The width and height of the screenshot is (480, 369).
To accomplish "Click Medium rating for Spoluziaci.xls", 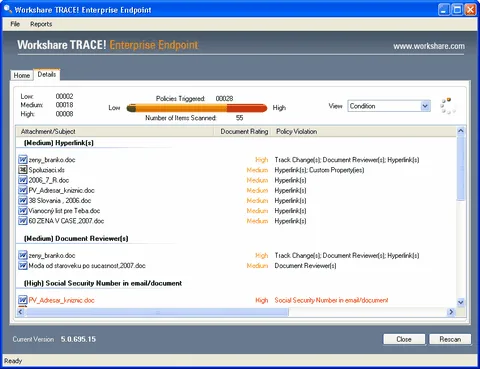I will click(x=257, y=170).
